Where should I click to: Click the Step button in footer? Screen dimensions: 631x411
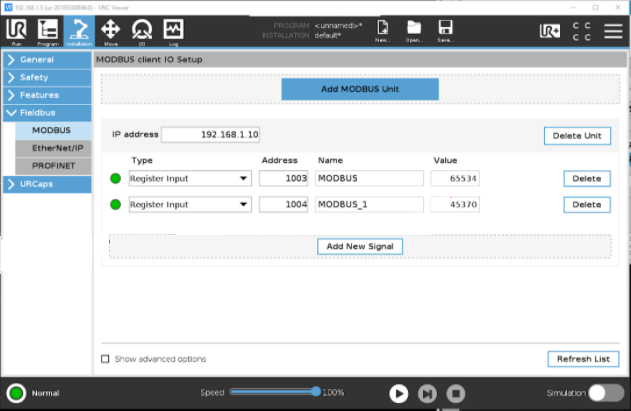(x=427, y=393)
